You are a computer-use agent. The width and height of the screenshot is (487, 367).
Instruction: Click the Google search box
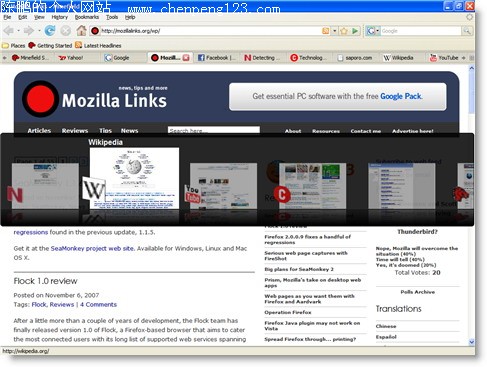[421, 31]
